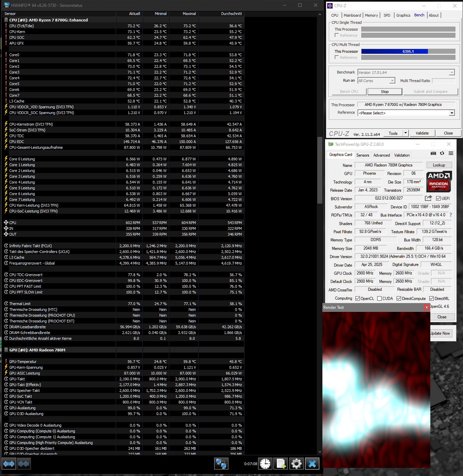Select the CPU-Gesamt-Leistungsaufnahme row

[x=123, y=147]
